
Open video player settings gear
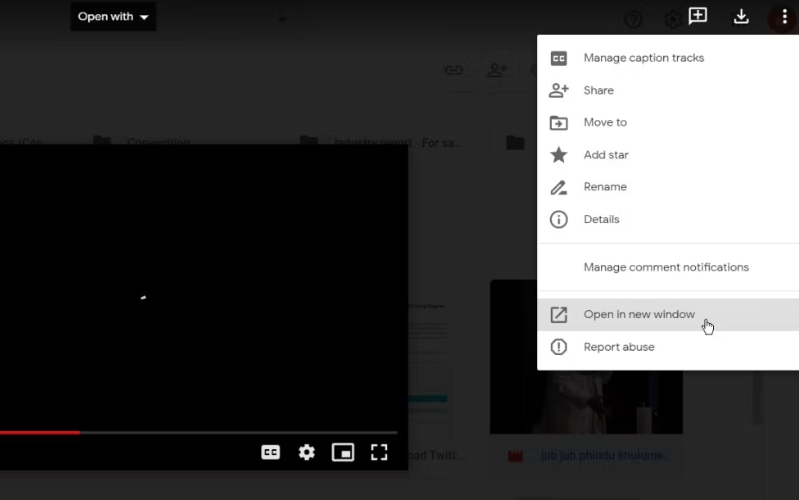coord(307,452)
